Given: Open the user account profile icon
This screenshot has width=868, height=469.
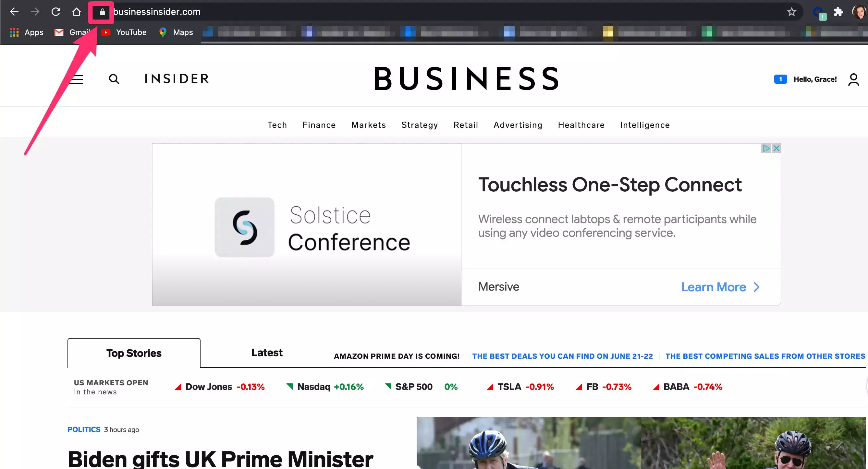Looking at the screenshot, I should click(853, 79).
